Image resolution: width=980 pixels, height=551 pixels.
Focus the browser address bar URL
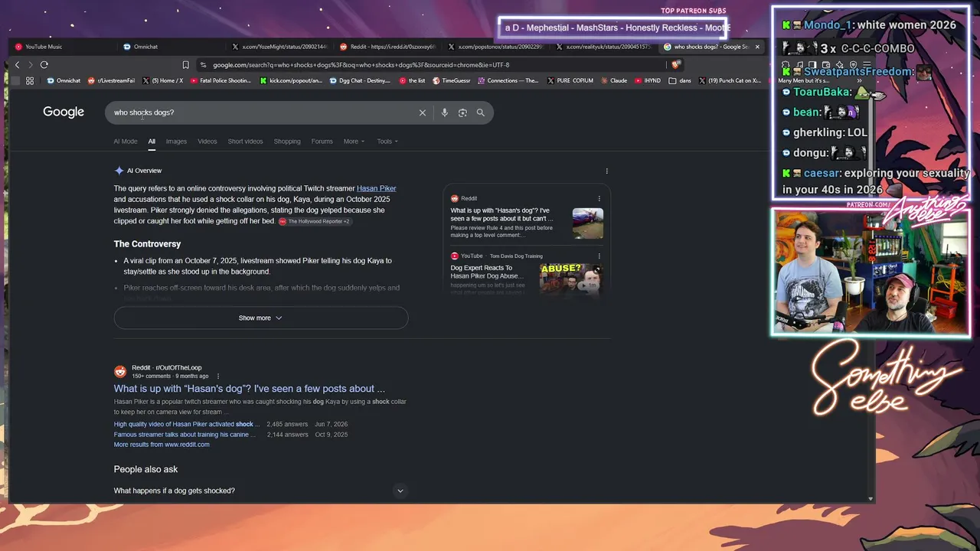point(433,65)
